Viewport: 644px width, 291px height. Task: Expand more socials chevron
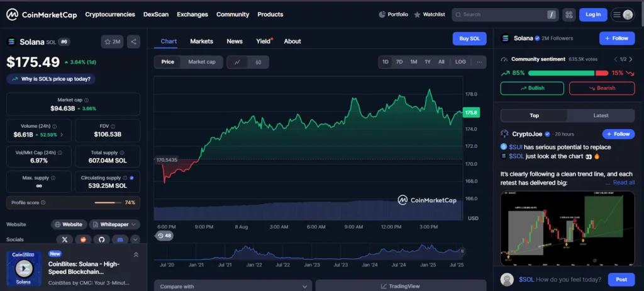coord(135,239)
